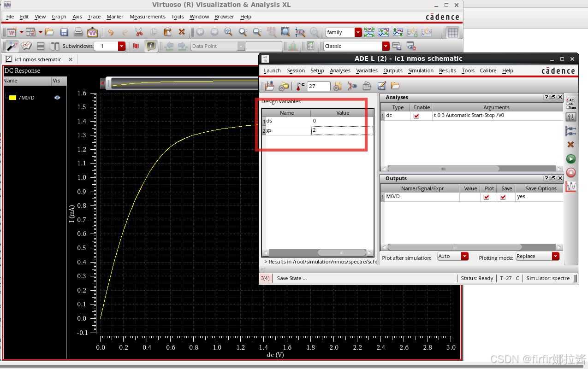Click the grid layout icon at toolbar end

coord(453,32)
